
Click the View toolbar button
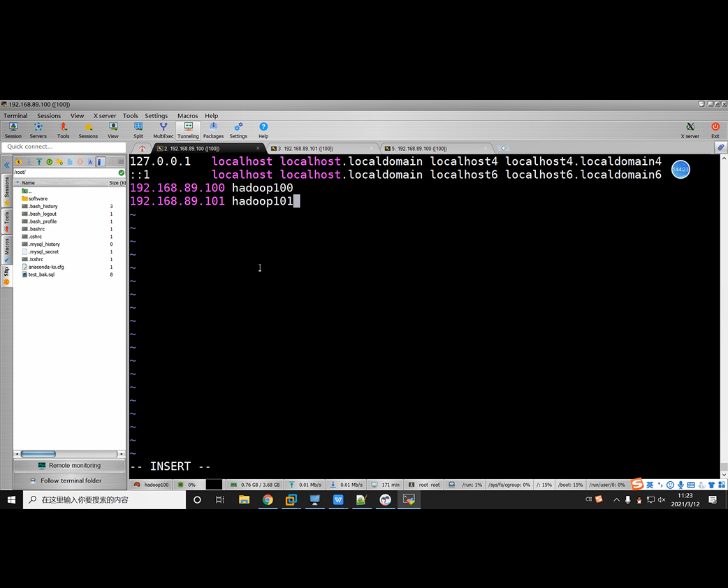pos(113,131)
